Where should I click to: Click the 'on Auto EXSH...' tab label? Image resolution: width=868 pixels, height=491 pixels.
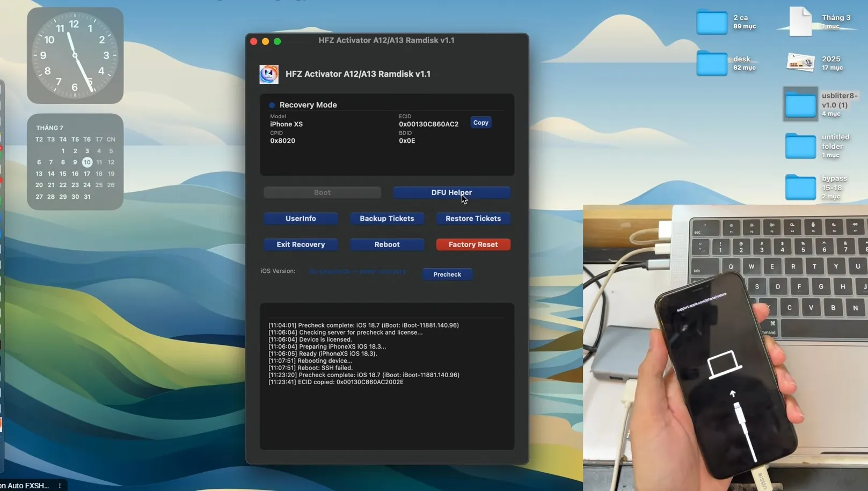click(25, 486)
